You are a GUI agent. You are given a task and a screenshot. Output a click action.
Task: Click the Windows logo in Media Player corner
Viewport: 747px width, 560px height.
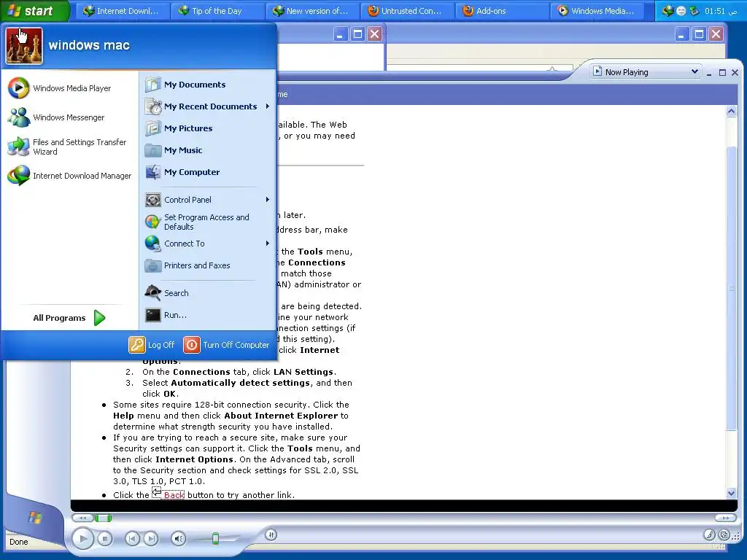pyautogui.click(x=35, y=517)
